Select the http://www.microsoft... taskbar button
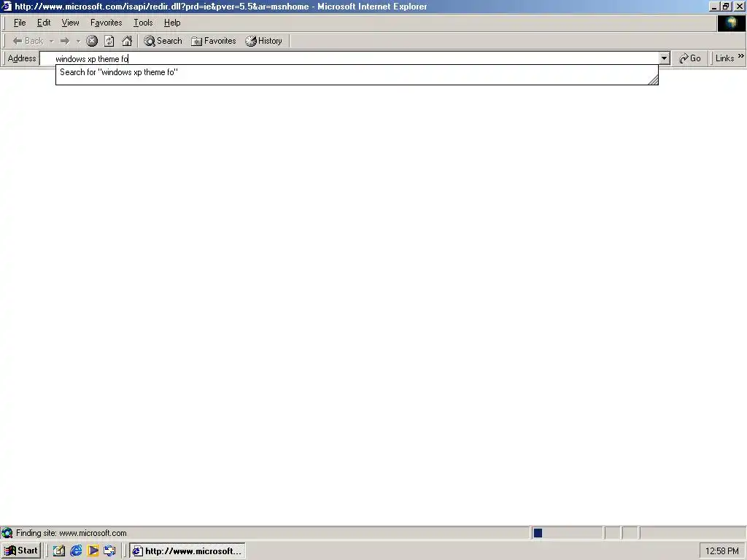The width and height of the screenshot is (747, 560). (187, 551)
